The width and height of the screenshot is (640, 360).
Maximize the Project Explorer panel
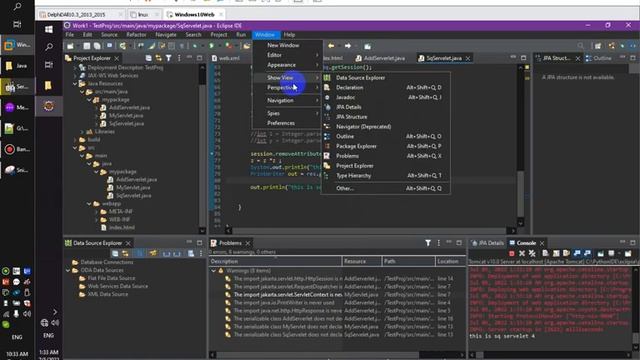200,58
